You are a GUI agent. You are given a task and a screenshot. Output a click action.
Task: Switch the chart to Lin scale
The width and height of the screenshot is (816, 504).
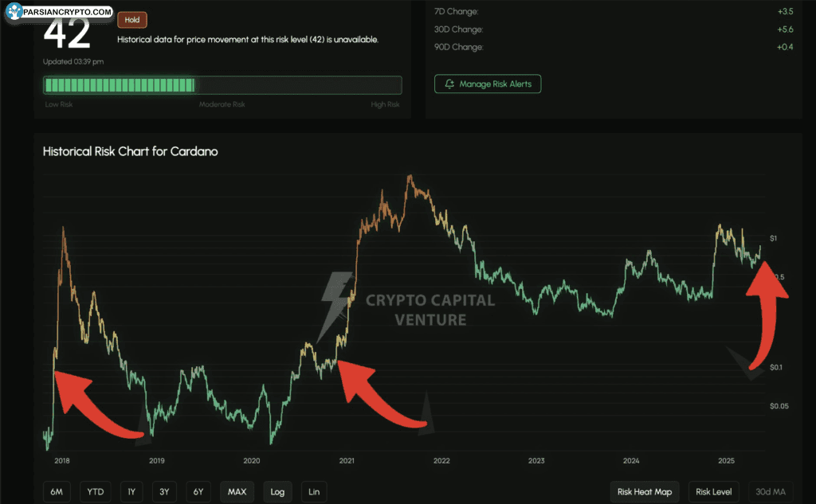click(314, 492)
